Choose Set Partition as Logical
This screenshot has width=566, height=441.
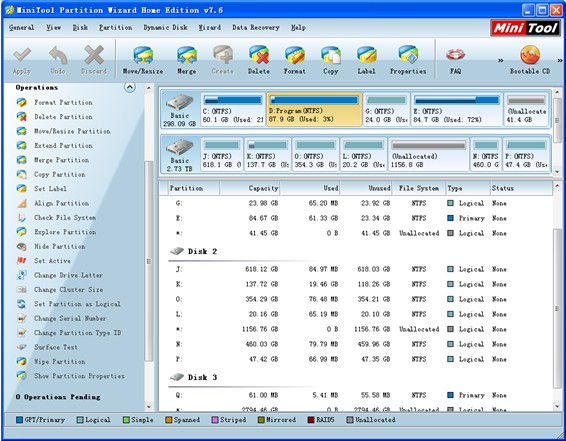click(x=69, y=304)
